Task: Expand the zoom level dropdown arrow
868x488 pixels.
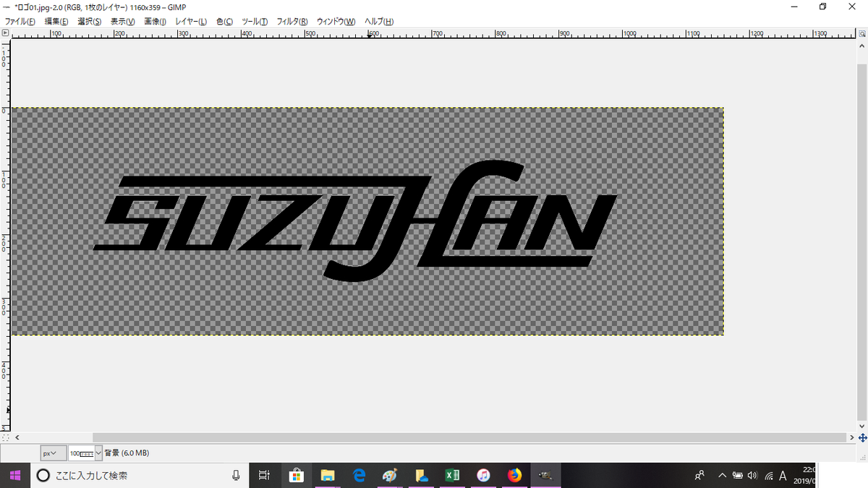Action: coord(99,453)
